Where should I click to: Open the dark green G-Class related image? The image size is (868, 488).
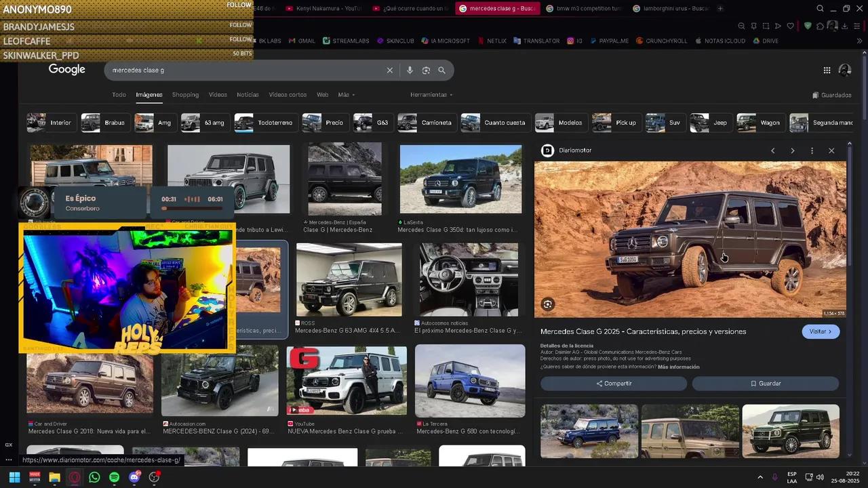[791, 432]
